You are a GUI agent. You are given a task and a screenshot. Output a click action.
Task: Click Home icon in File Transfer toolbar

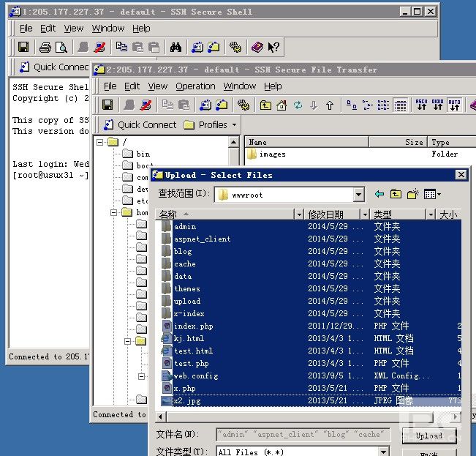[282, 105]
